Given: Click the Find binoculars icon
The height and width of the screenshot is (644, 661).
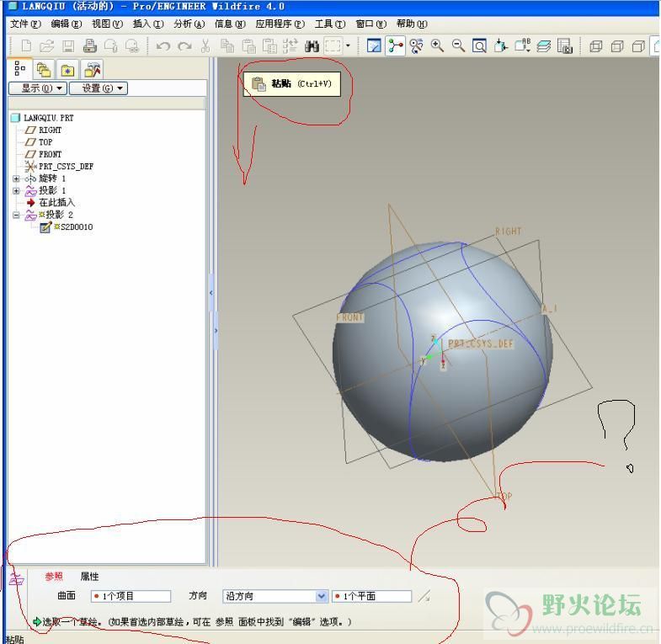Looking at the screenshot, I should point(312,45).
